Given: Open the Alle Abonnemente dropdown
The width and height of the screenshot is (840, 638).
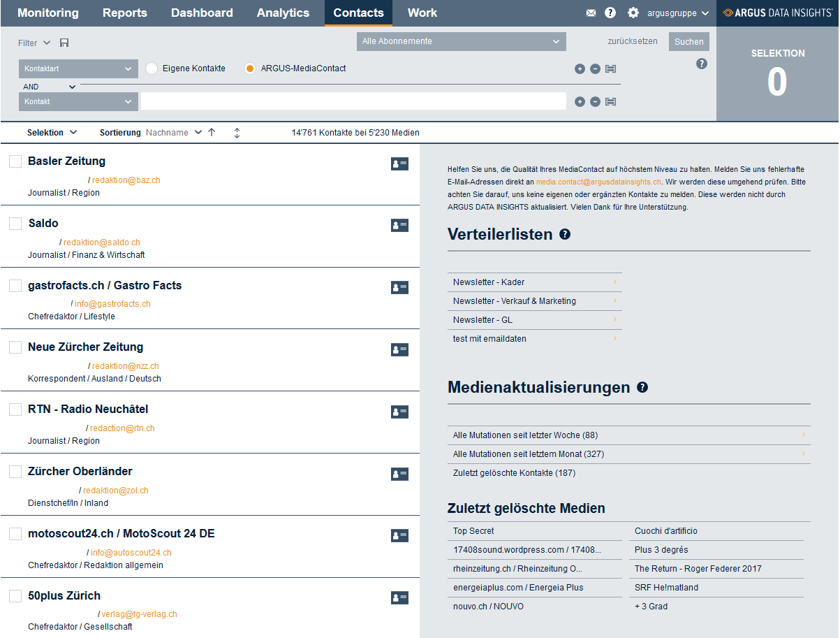Looking at the screenshot, I should coord(460,41).
